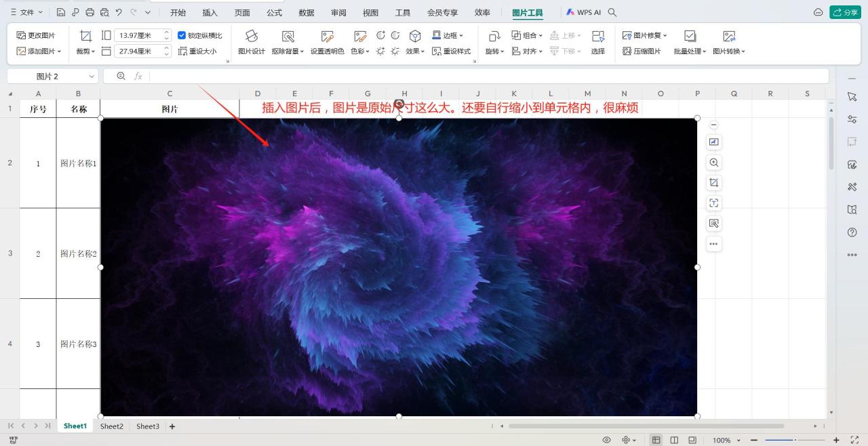This screenshot has width=868, height=446.
Task: Open the settings sliders icon in right sidebar
Action: pyautogui.click(x=852, y=119)
